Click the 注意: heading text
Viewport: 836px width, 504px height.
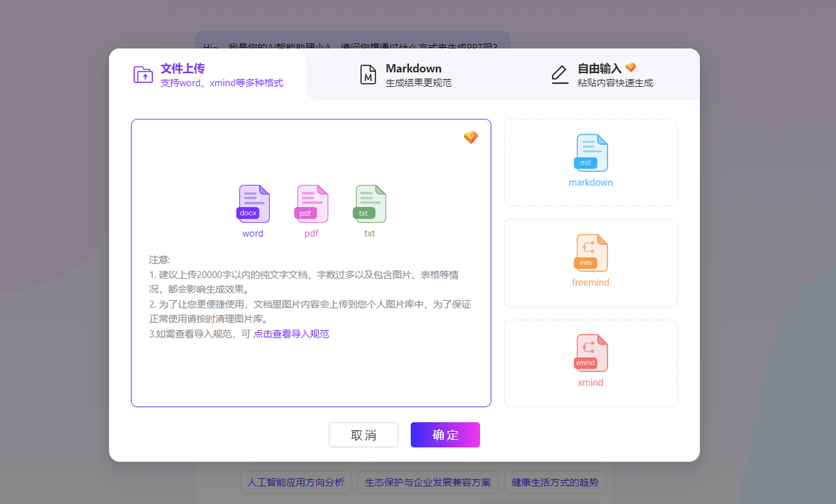(x=159, y=260)
